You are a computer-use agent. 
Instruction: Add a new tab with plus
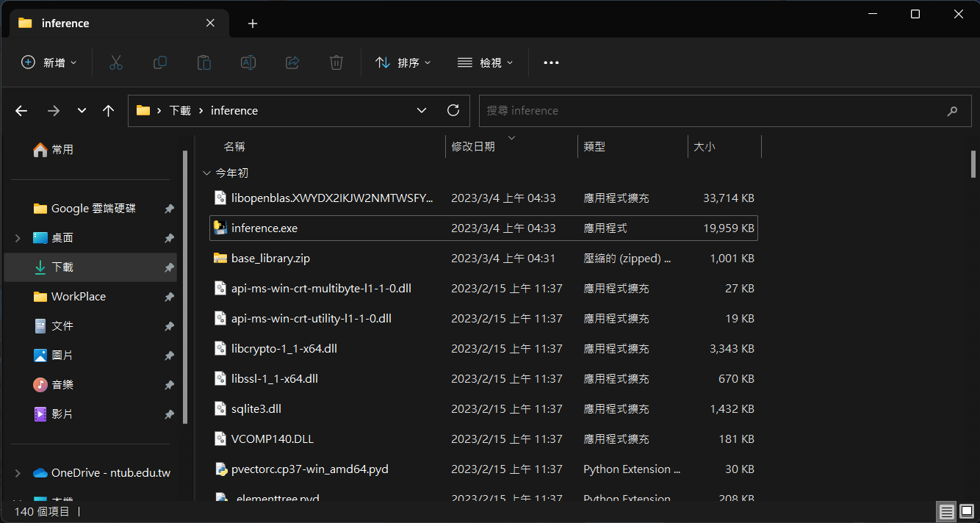coord(253,24)
